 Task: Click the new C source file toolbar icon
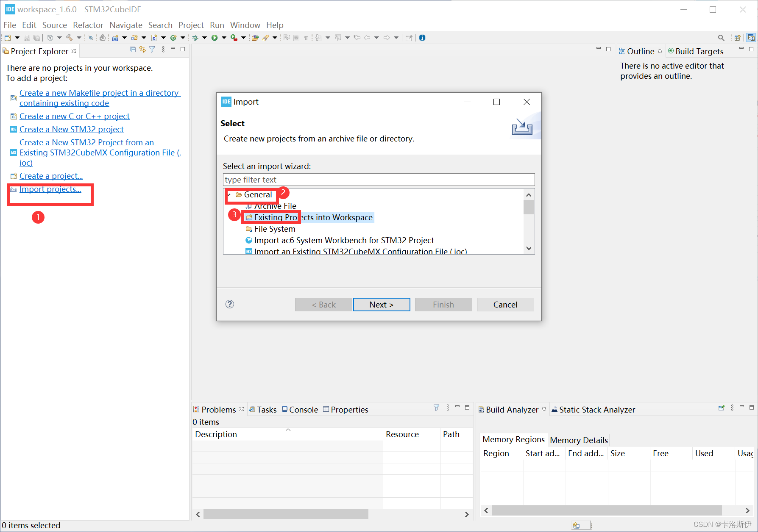click(154, 38)
